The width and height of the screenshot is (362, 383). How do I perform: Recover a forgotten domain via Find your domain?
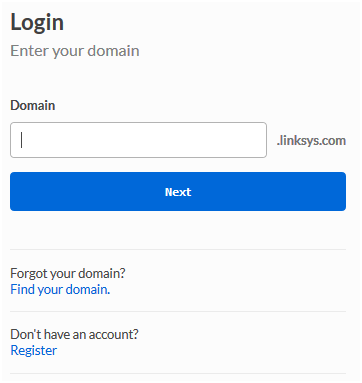click(x=60, y=289)
